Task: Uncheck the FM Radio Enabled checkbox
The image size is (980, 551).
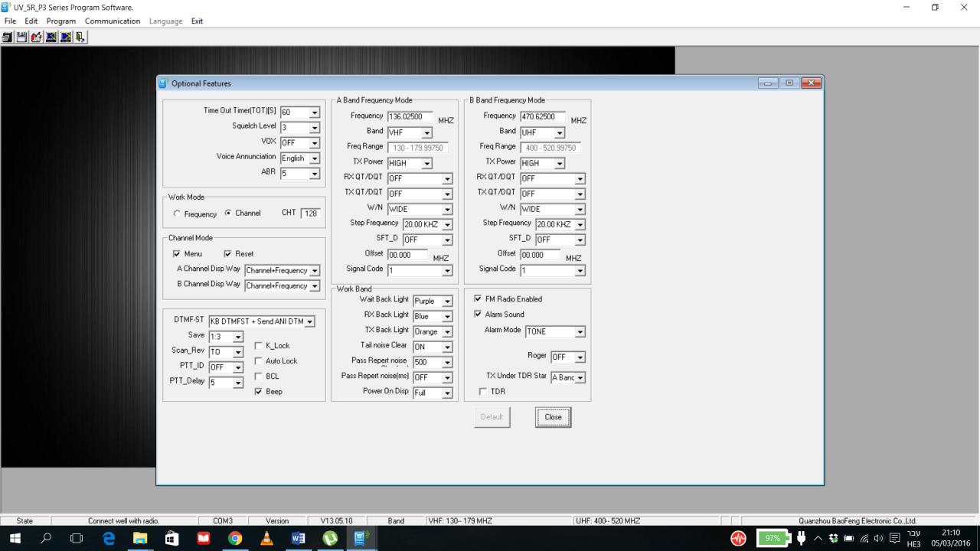Action: 478,299
